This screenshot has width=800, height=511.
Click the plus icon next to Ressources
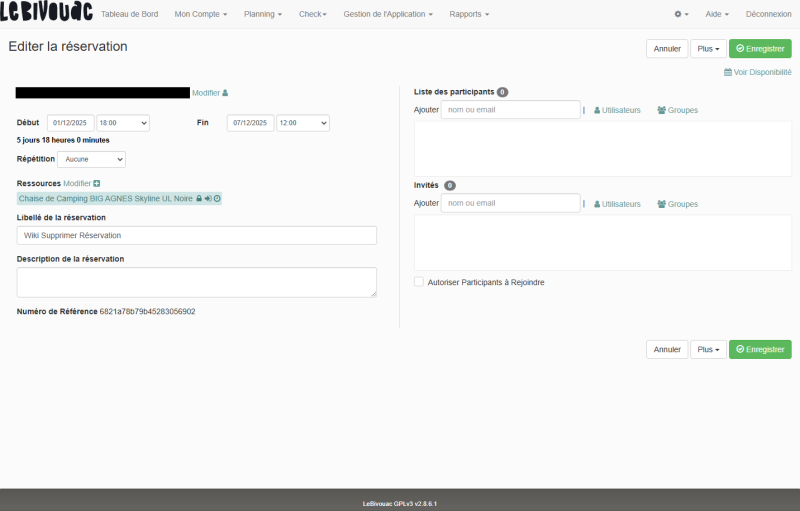point(97,183)
